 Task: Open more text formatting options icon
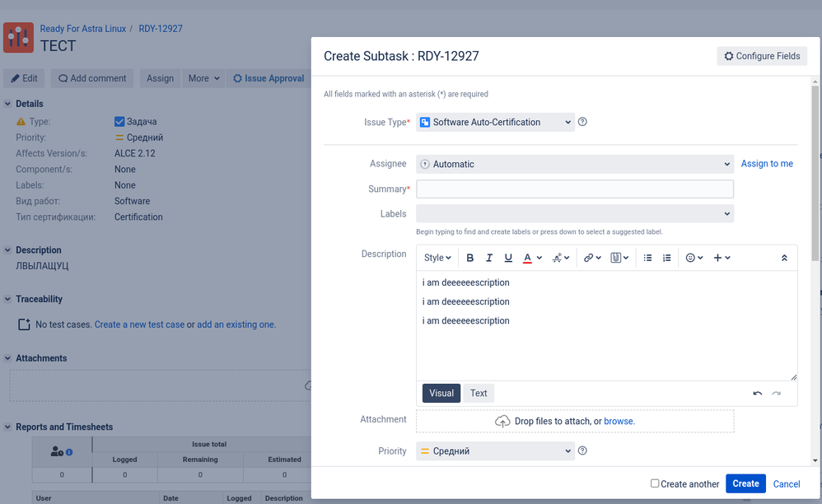point(560,258)
